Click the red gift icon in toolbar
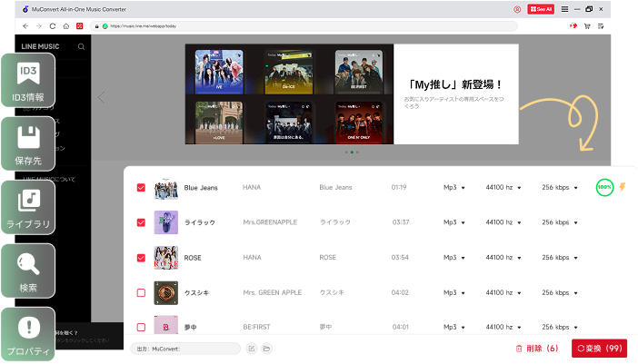Viewport: 638px width, 364px height. (573, 26)
